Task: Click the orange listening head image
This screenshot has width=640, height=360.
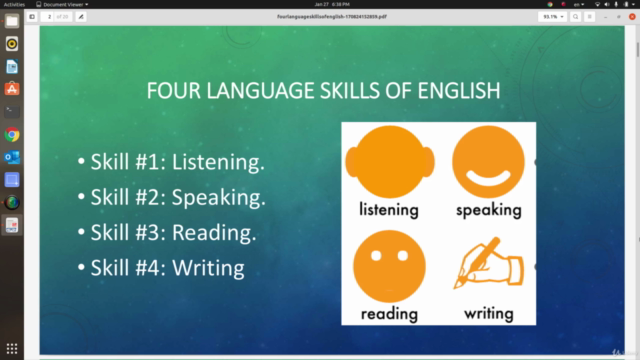Action: pyautogui.click(x=390, y=162)
